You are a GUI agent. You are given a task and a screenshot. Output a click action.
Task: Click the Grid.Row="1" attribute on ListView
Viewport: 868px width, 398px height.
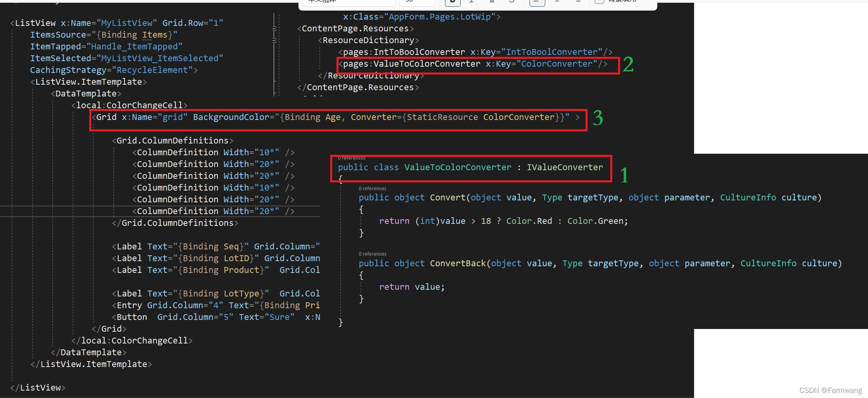(x=193, y=23)
